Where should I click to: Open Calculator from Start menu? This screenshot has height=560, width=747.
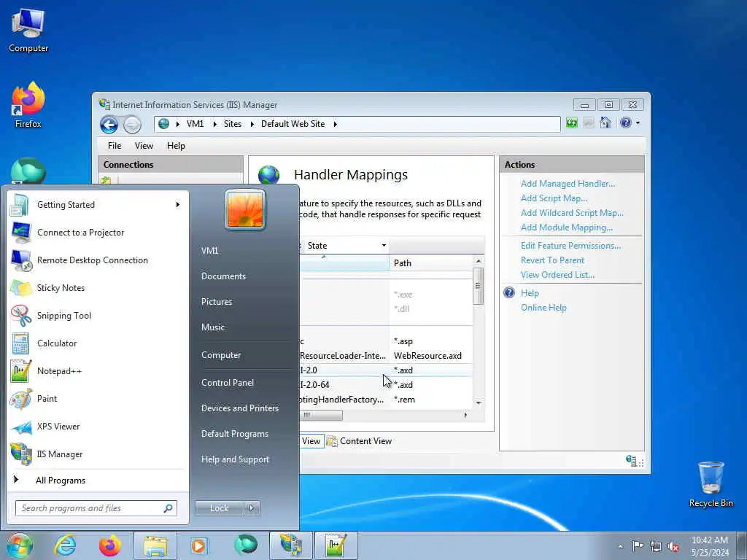click(x=98, y=343)
